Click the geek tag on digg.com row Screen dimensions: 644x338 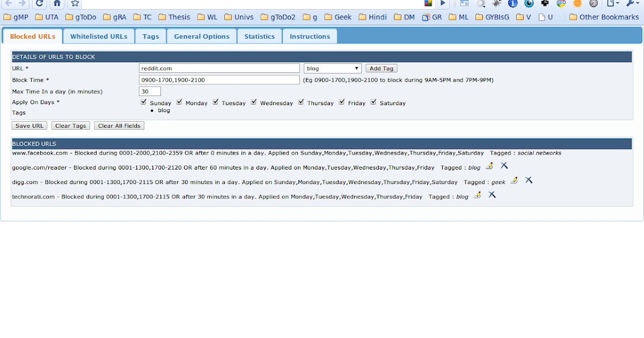(x=499, y=182)
